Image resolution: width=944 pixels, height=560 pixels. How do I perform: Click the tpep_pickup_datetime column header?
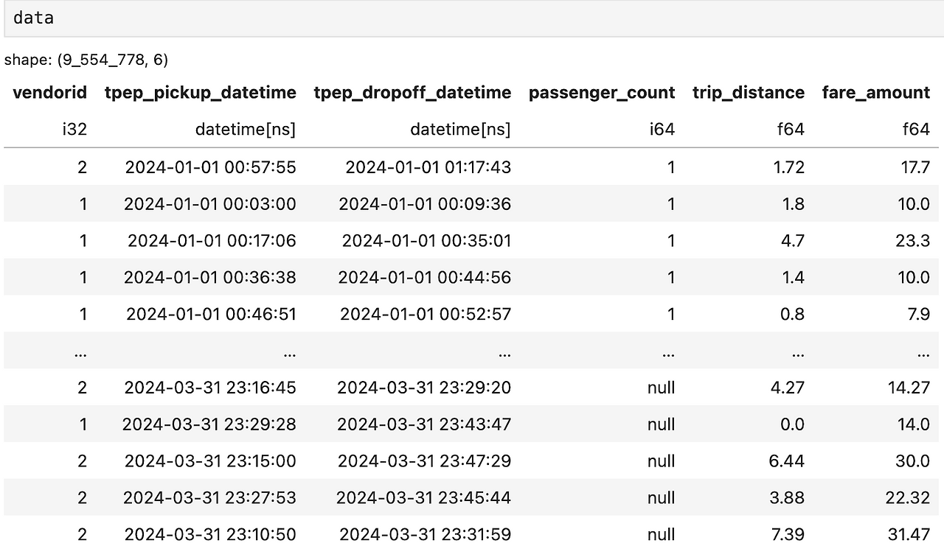point(201,93)
